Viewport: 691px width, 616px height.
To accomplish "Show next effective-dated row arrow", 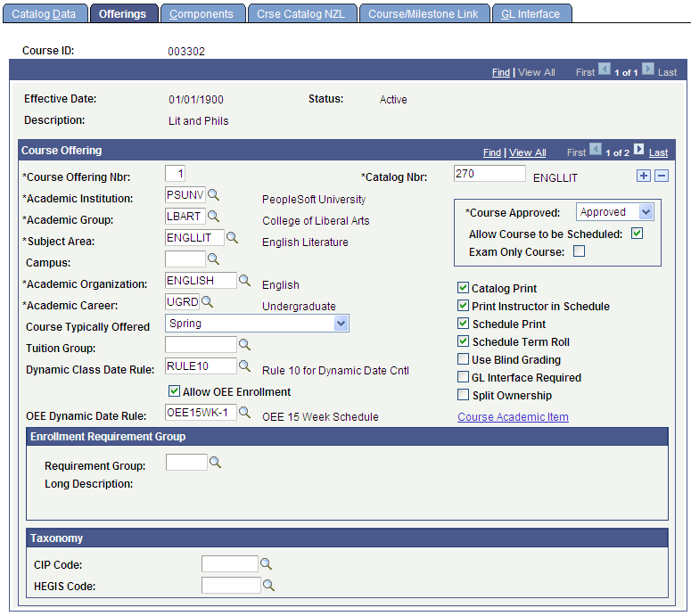I will [648, 70].
